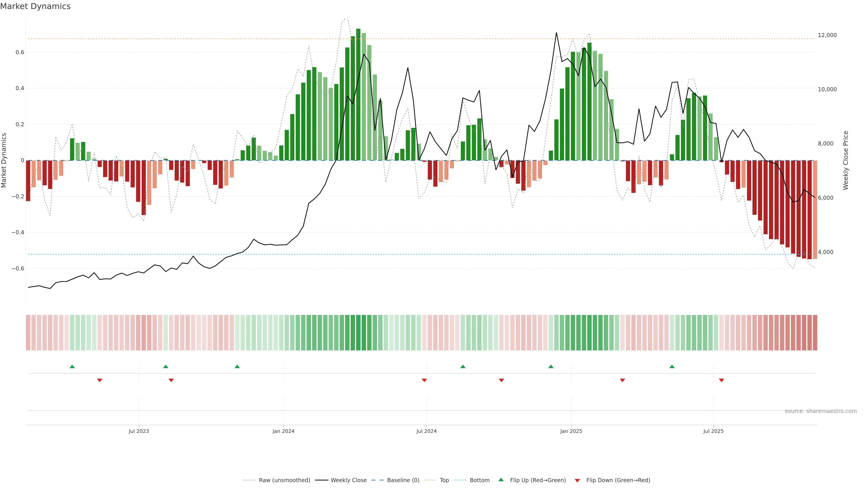868x488 pixels.
Task: Click the Market Dynamics chart title
Action: (x=35, y=6)
